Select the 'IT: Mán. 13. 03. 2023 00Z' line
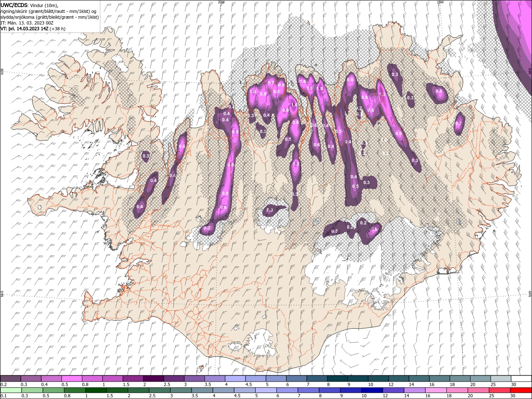The height and width of the screenshot is (399, 532). click(27, 22)
